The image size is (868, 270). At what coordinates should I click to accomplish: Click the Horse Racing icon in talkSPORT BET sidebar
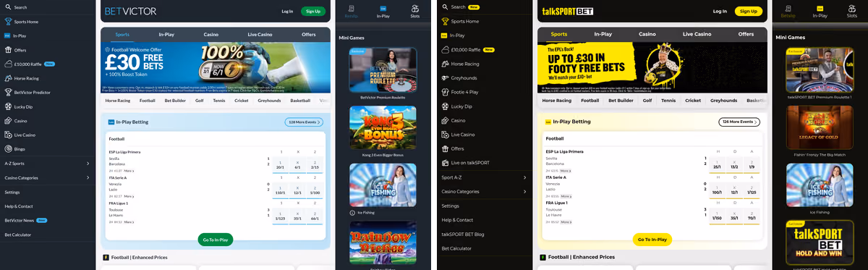[444, 64]
